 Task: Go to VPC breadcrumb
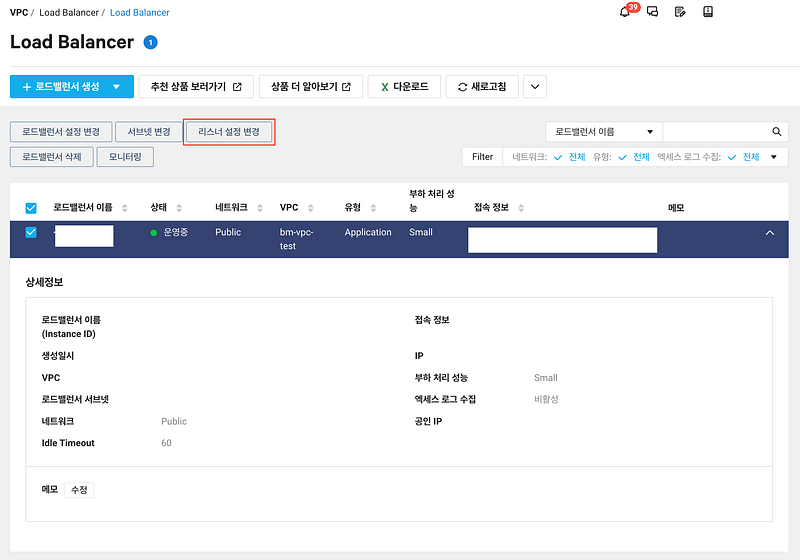coord(19,12)
